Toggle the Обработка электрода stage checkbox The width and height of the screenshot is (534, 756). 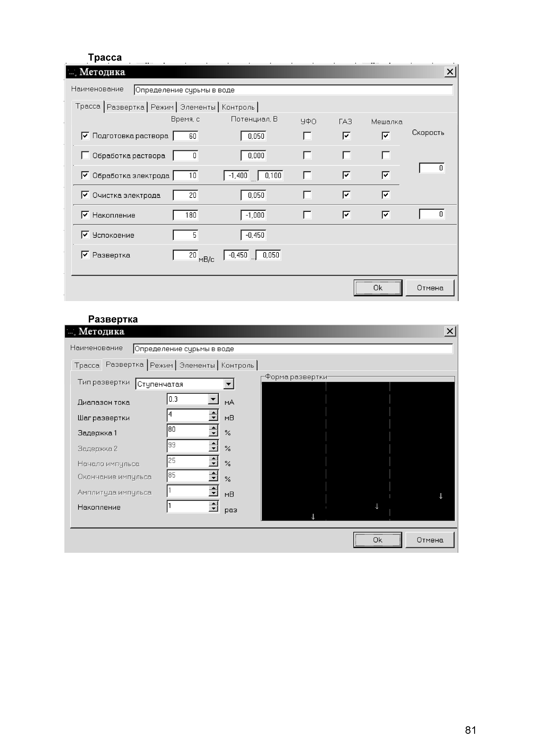tap(85, 175)
